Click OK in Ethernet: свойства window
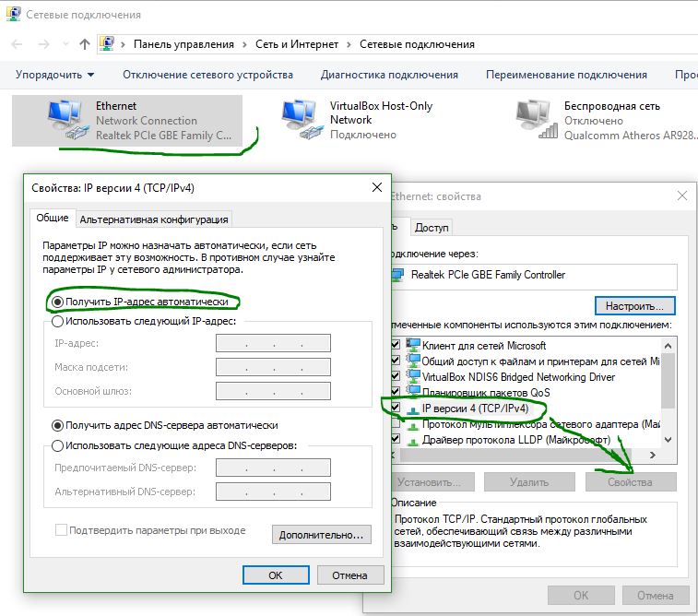The height and width of the screenshot is (616, 698). click(x=581, y=595)
